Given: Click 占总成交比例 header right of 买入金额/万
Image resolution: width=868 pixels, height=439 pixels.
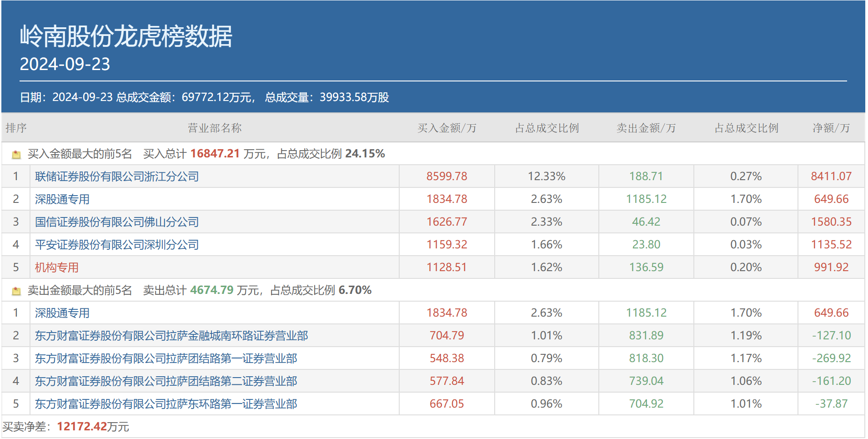Looking at the screenshot, I should 547,128.
